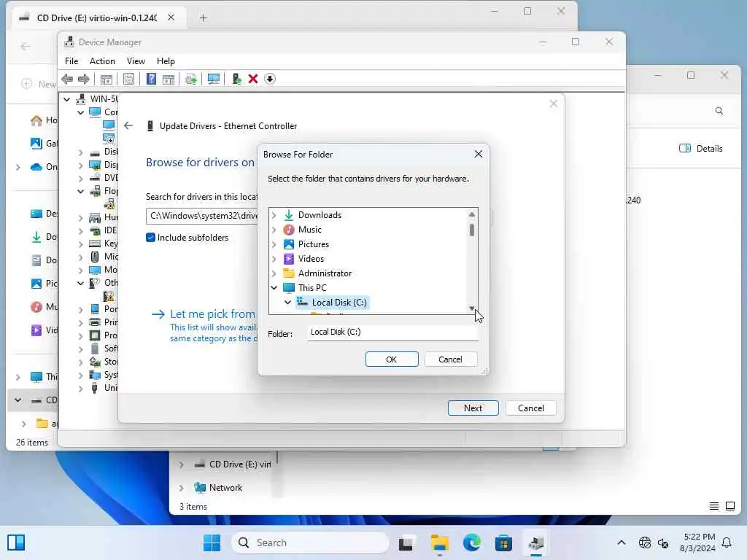The height and width of the screenshot is (560, 747).
Task: Go back in the Update Drivers wizard
Action: (128, 125)
